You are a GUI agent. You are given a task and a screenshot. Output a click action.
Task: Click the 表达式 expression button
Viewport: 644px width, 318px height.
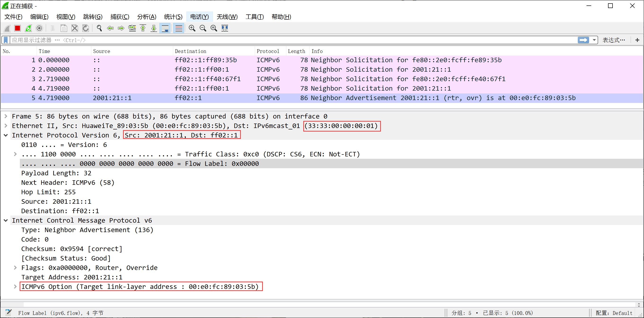click(x=613, y=40)
